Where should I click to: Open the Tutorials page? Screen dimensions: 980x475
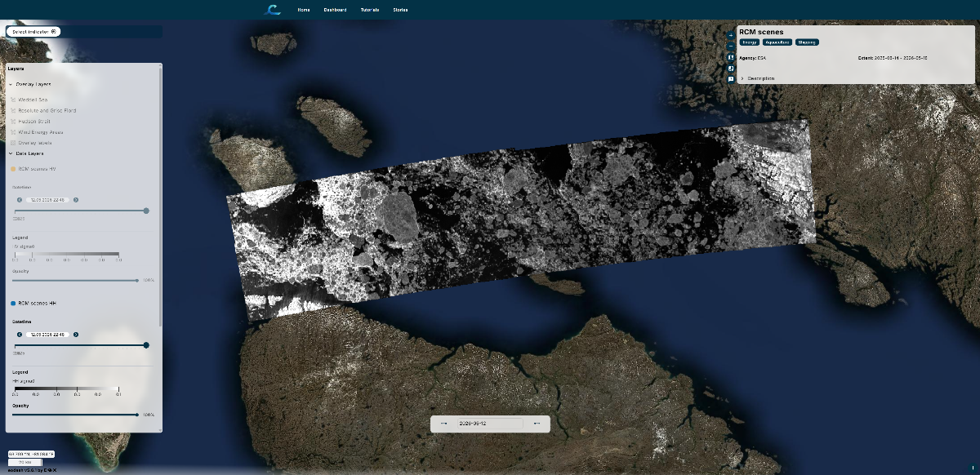pyautogui.click(x=370, y=10)
